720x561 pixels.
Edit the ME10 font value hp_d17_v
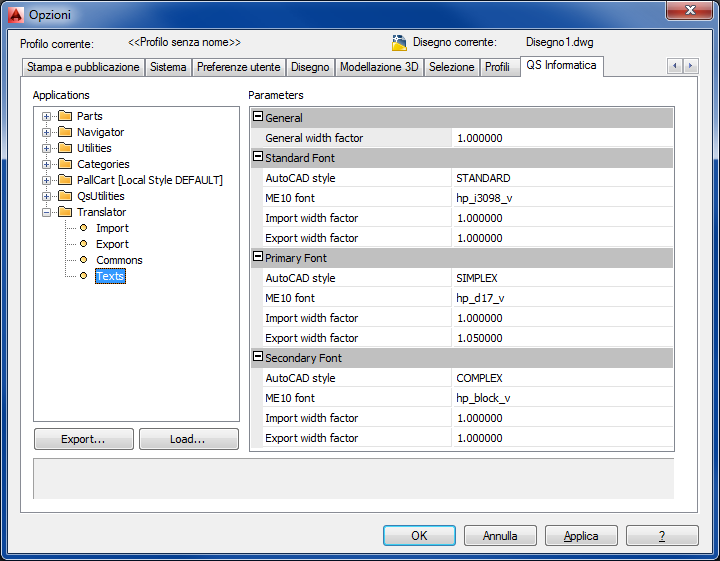pyautogui.click(x=562, y=298)
